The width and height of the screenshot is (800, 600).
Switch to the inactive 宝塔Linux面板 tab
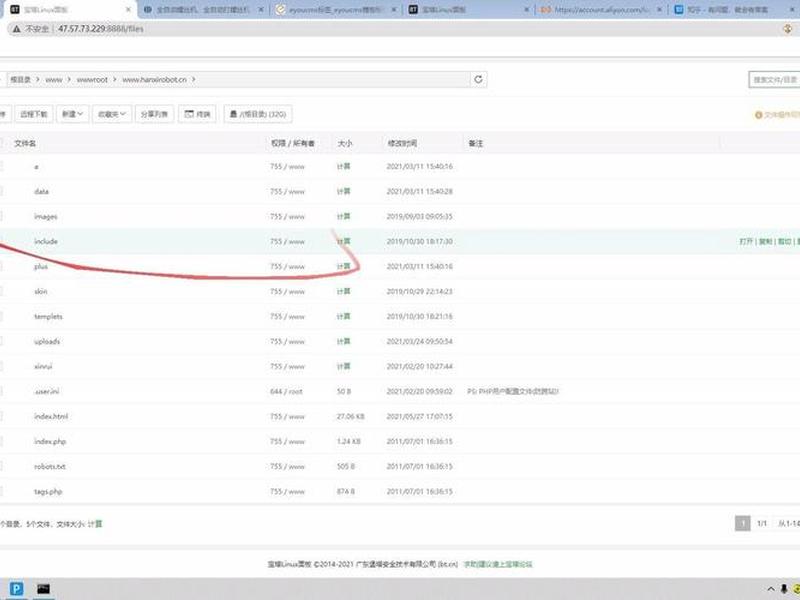tap(469, 10)
